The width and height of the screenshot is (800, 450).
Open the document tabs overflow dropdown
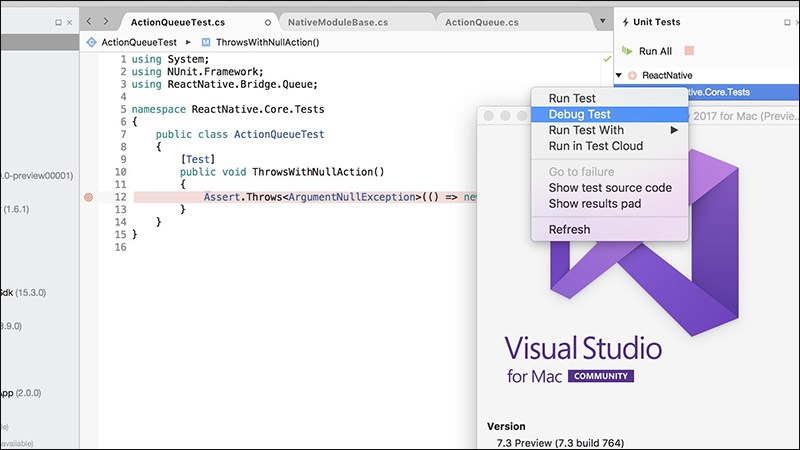(603, 21)
